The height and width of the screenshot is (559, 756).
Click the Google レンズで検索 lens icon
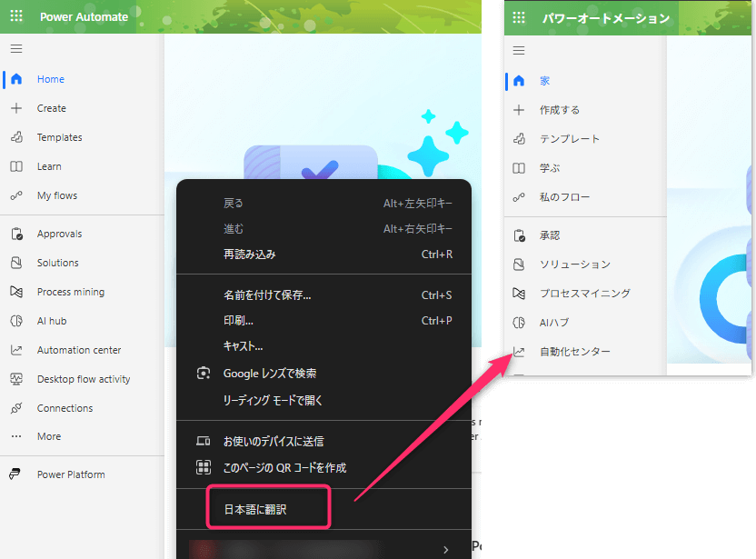[x=204, y=374]
